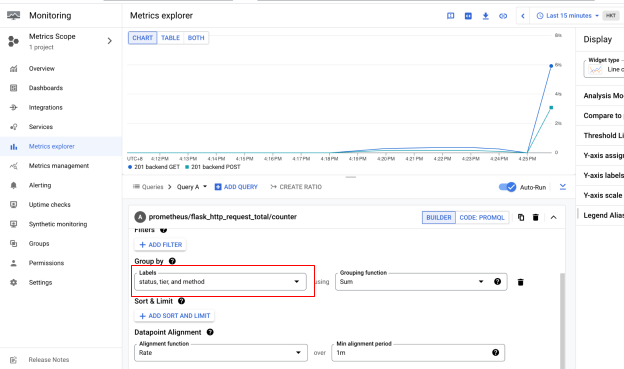
Task: Open the Group by help icon
Action: coord(172,261)
